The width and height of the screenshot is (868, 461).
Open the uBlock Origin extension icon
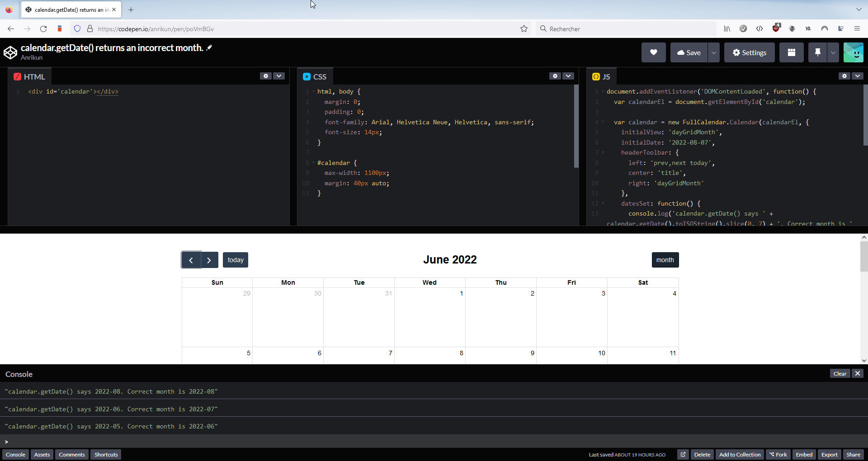click(x=776, y=28)
